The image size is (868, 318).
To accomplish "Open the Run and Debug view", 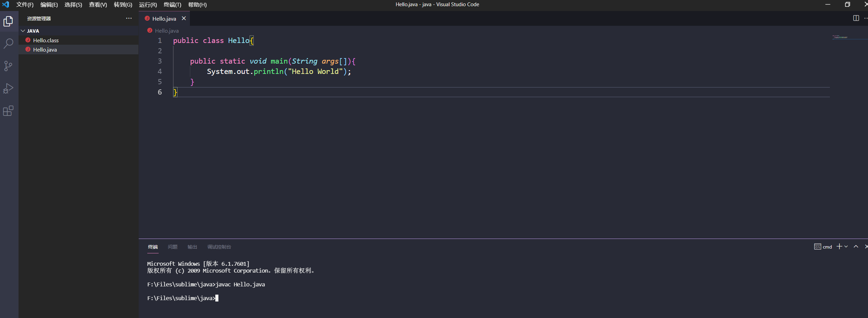I will tap(8, 88).
